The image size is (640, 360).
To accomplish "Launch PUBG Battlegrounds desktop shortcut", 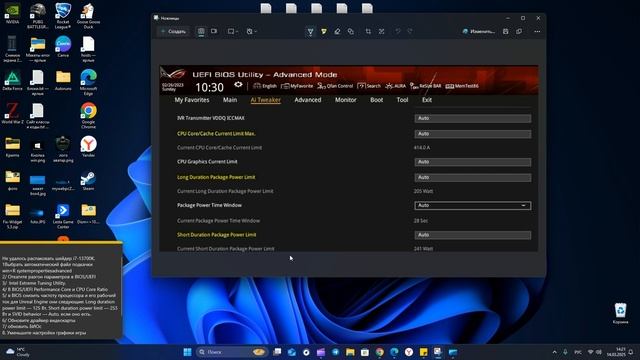I will [x=38, y=16].
